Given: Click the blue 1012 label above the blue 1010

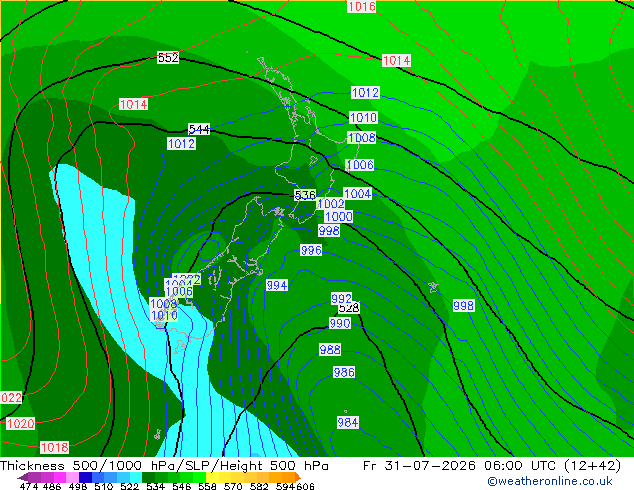Looking at the screenshot, I should (x=365, y=93).
